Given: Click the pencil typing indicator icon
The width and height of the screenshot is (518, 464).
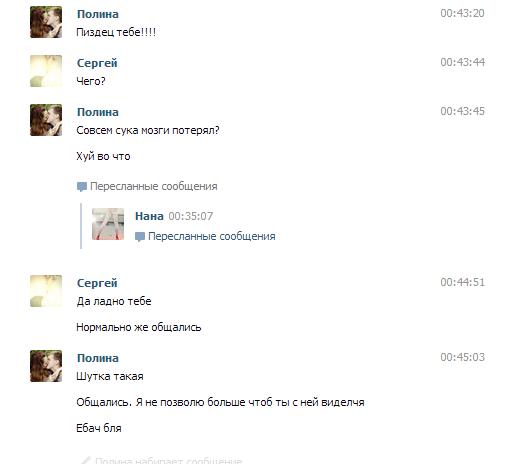Looking at the screenshot, I should click(x=86, y=460).
